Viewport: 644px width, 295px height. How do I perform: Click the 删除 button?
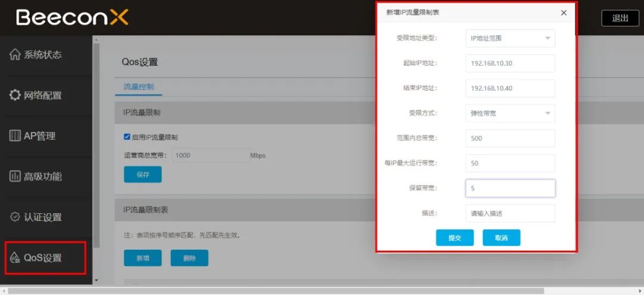(190, 258)
